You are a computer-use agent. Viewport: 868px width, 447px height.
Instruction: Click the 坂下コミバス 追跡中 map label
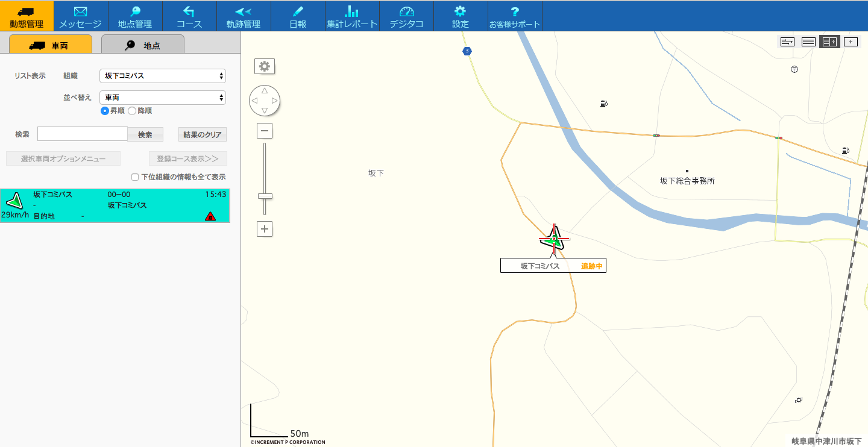[553, 266]
